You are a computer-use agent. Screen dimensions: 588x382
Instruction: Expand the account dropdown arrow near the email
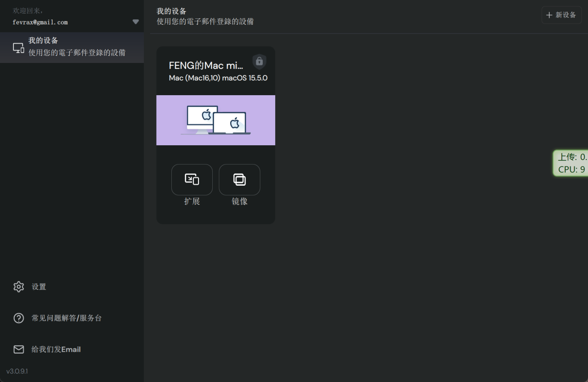point(136,22)
